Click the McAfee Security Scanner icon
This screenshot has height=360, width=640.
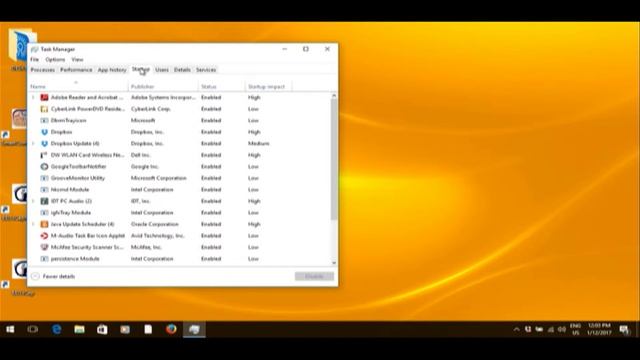coord(44,247)
